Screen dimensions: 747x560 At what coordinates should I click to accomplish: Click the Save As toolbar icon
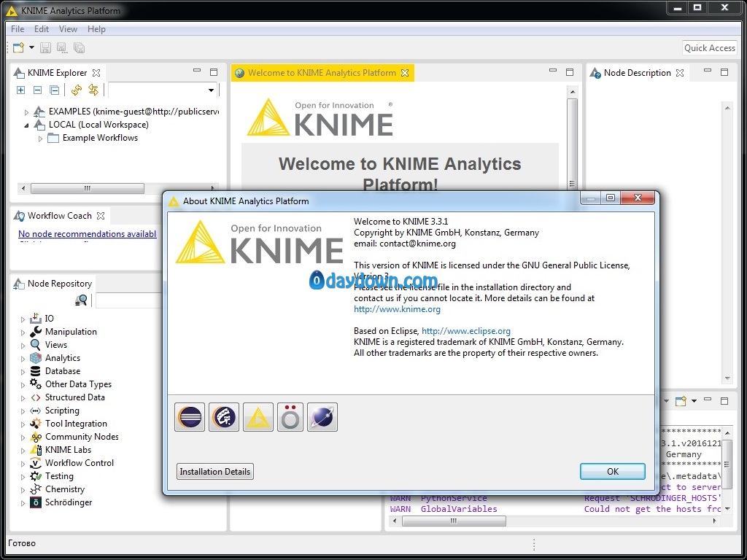(x=62, y=47)
